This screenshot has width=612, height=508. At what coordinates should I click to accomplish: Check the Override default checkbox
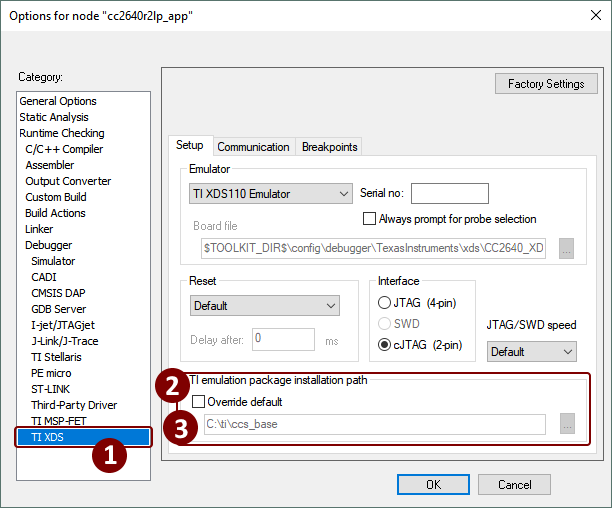click(x=198, y=402)
